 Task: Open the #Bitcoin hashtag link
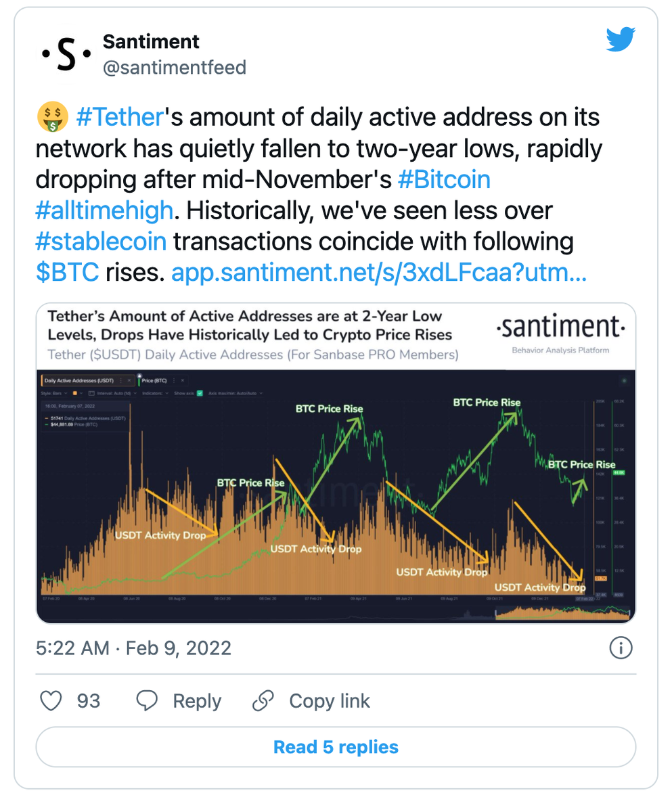click(x=444, y=181)
